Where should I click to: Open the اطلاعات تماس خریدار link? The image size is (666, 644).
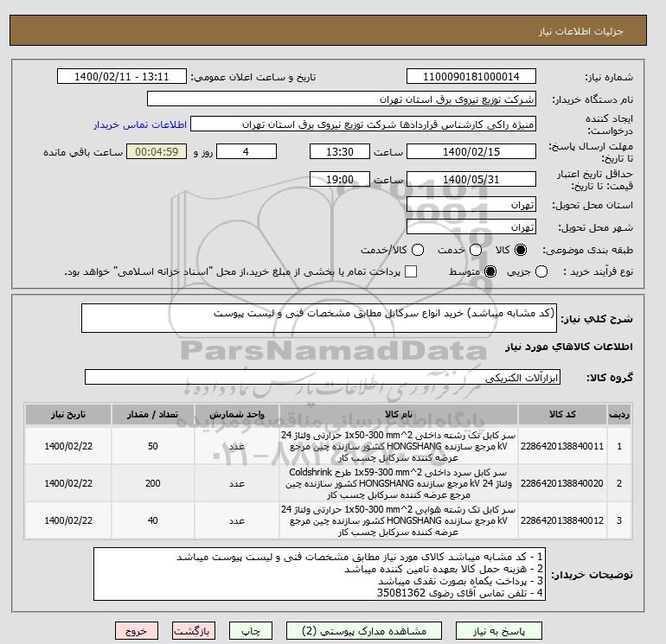140,124
